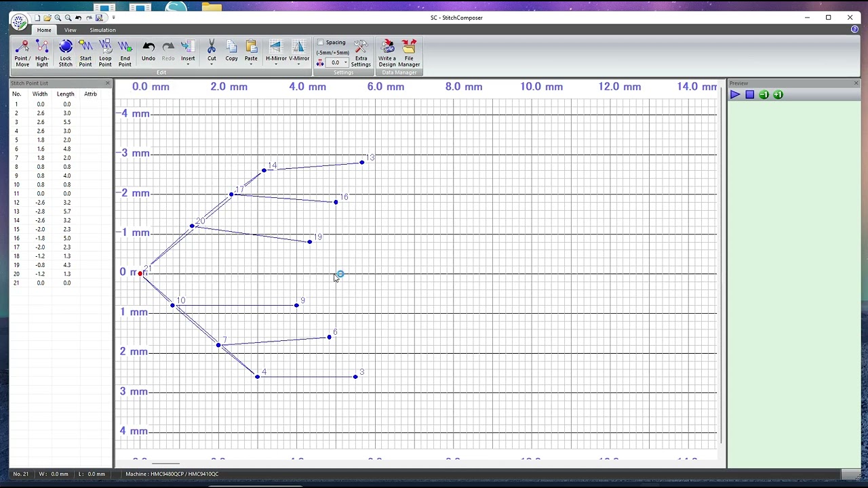
Task: Expand the Cut dropdown arrow
Action: 212,64
